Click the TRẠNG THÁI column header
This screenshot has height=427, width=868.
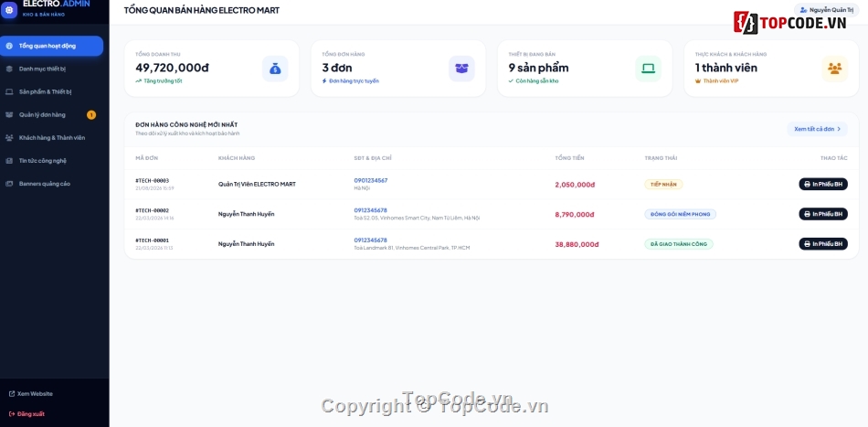(661, 158)
